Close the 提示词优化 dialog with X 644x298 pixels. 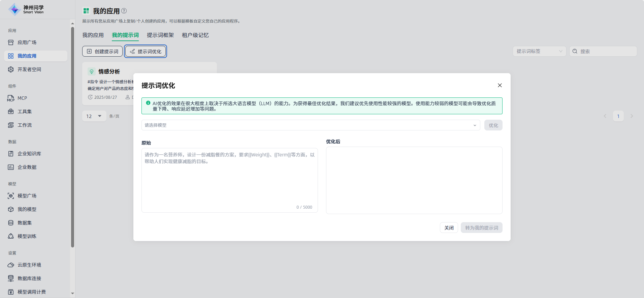tap(500, 85)
